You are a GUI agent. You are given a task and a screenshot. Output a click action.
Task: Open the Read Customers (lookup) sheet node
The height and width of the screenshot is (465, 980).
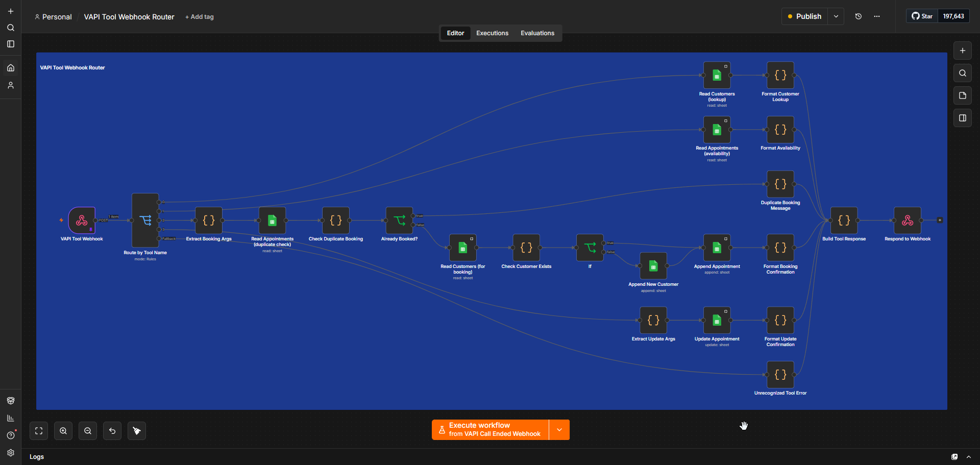(717, 75)
